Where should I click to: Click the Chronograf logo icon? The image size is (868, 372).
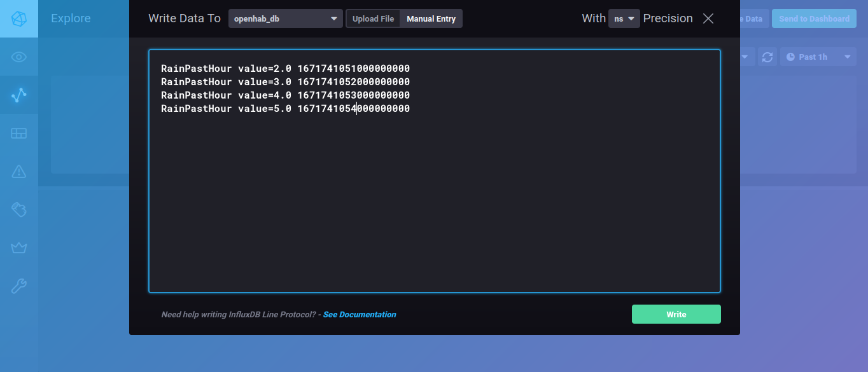19,18
